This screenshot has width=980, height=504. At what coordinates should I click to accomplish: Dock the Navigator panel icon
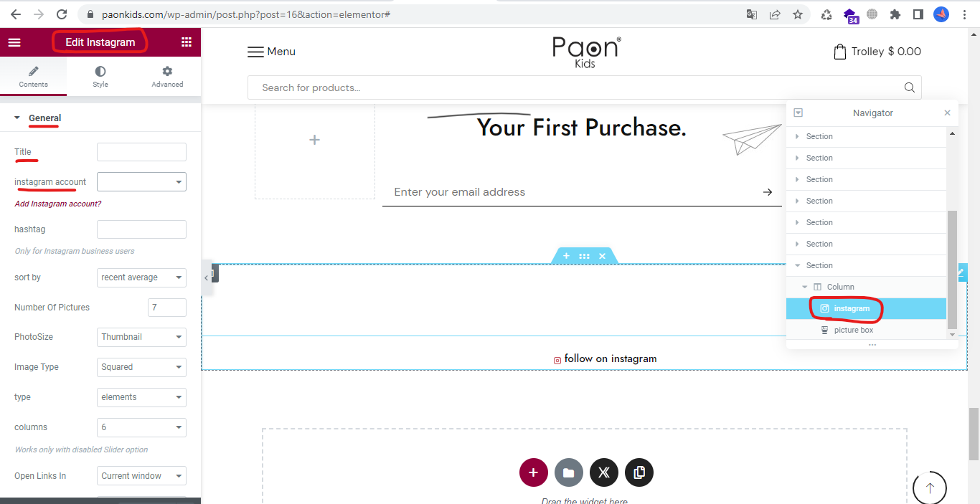[798, 113]
